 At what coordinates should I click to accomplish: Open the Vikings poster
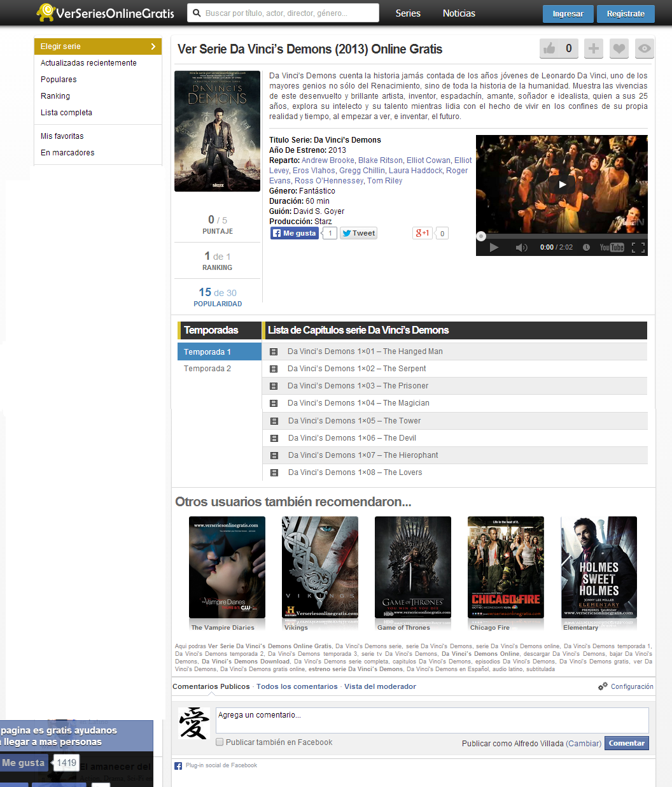[x=320, y=567]
